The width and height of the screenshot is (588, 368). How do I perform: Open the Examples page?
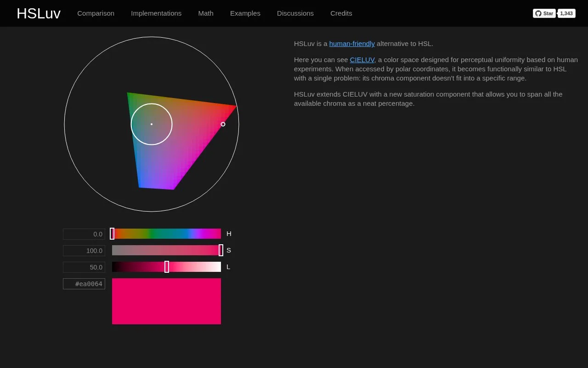point(245,13)
